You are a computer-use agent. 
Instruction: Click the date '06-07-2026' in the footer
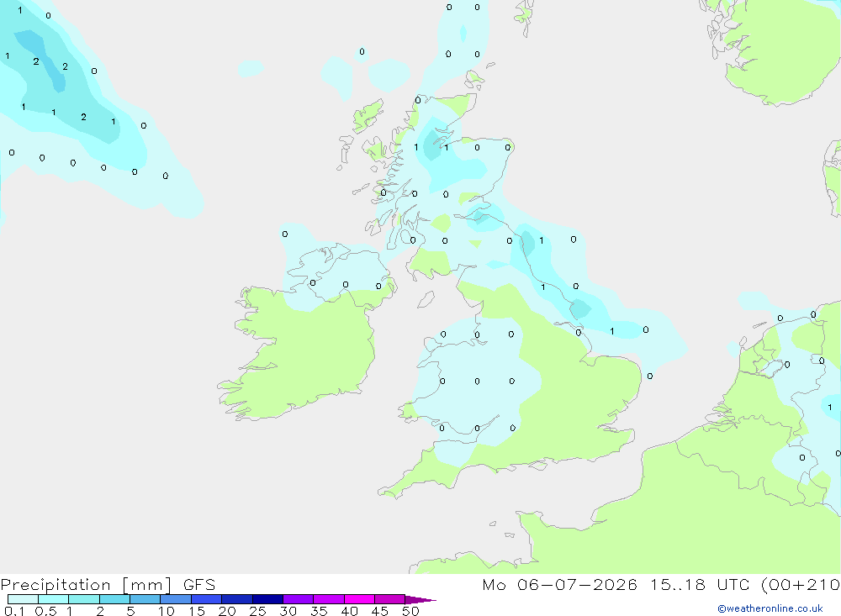577,584
